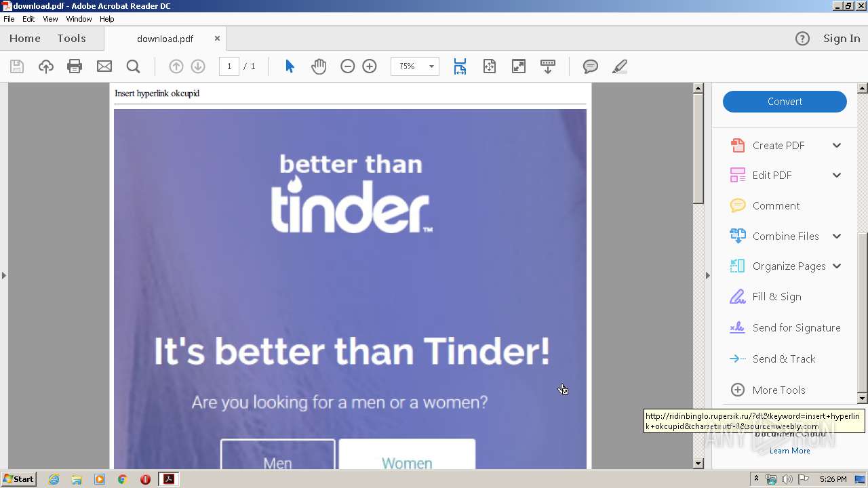The image size is (868, 488).
Task: Open the Window menu
Action: [x=79, y=19]
